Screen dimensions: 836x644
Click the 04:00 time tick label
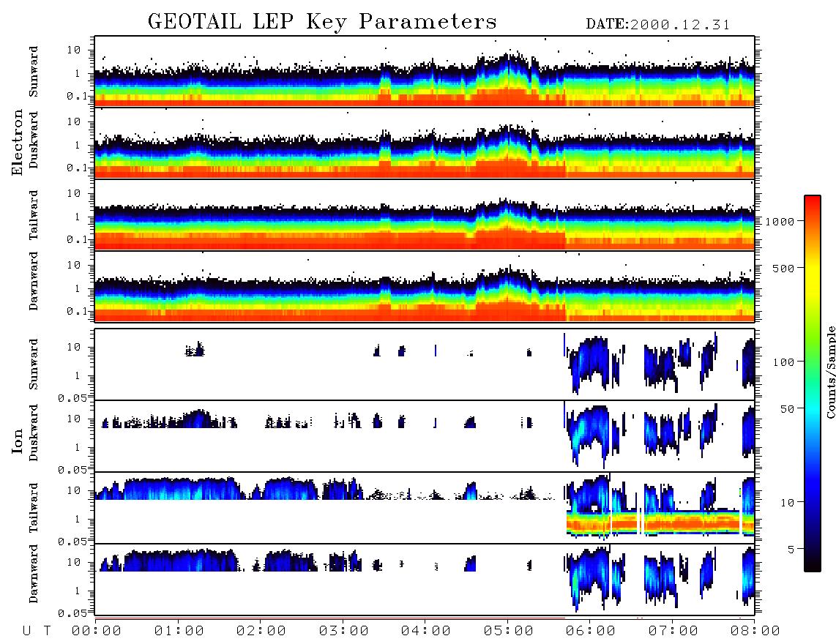426,632
